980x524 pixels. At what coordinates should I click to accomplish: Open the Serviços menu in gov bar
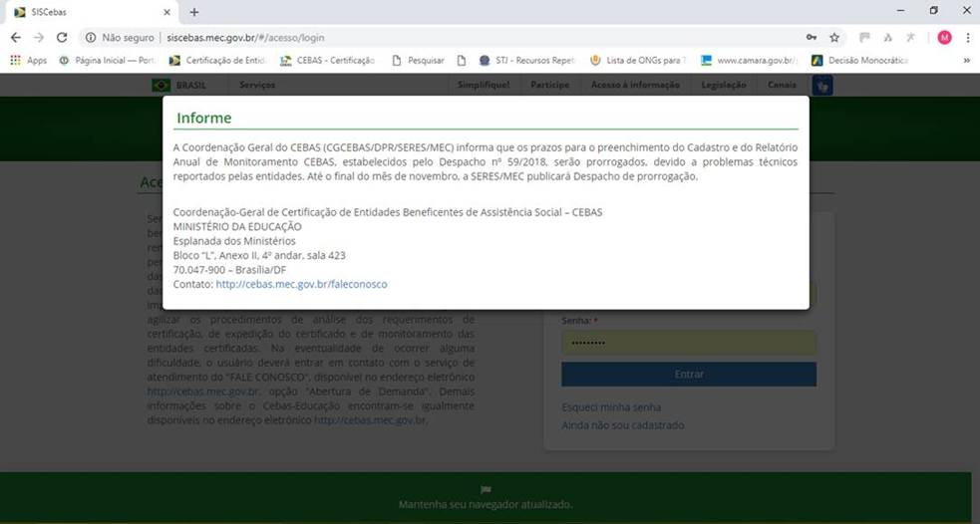tap(257, 85)
